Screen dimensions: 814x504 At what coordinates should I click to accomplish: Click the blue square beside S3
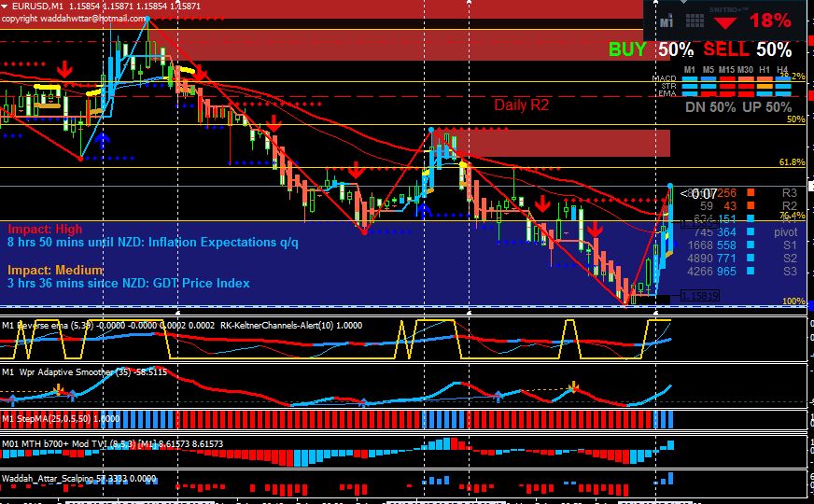click(751, 271)
